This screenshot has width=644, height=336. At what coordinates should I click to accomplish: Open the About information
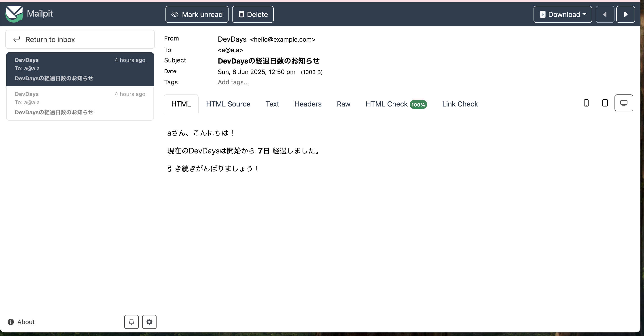click(x=21, y=322)
